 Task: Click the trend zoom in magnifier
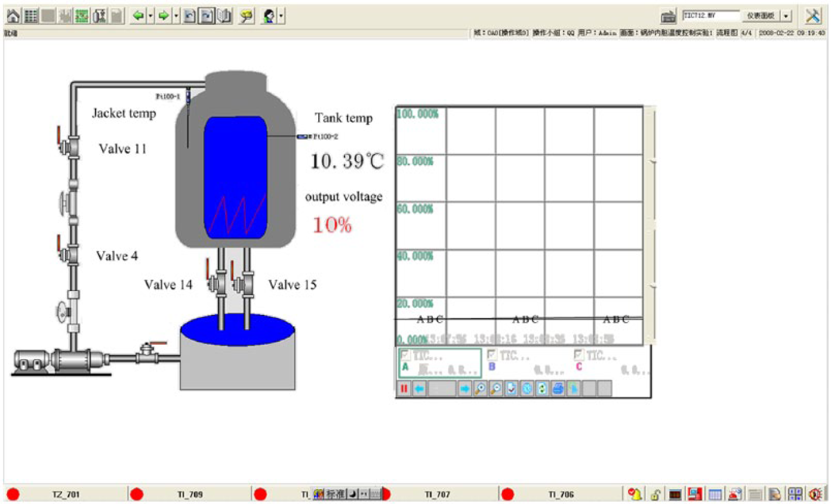click(480, 389)
